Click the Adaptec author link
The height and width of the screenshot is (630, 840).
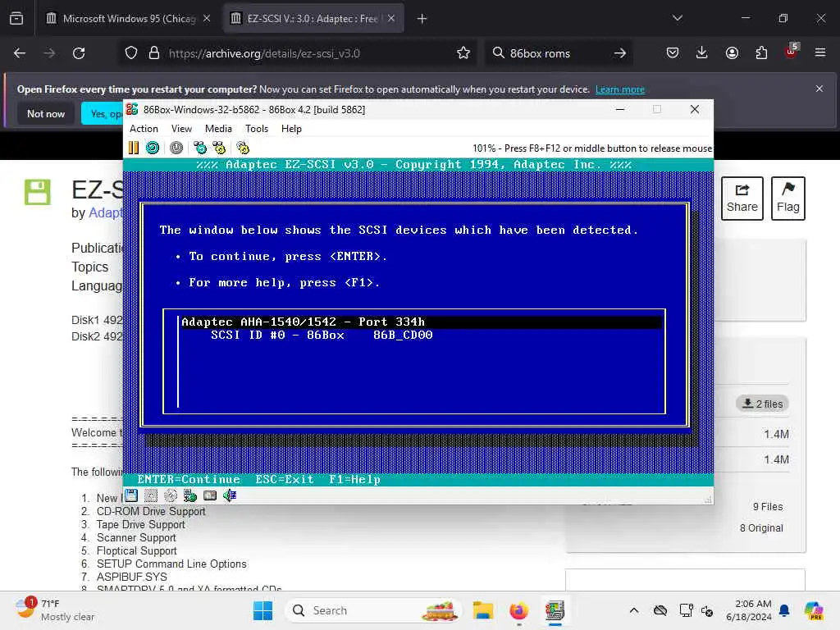tap(105, 212)
